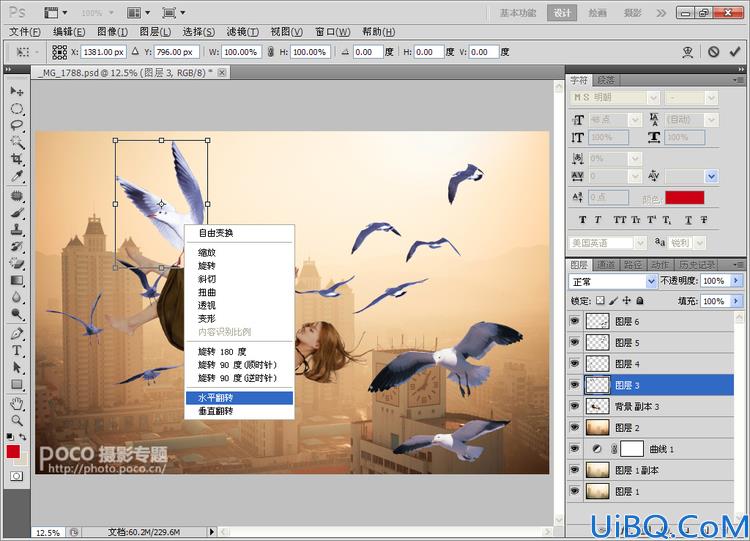Select the Move tool
750x541 pixels.
pos(17,91)
